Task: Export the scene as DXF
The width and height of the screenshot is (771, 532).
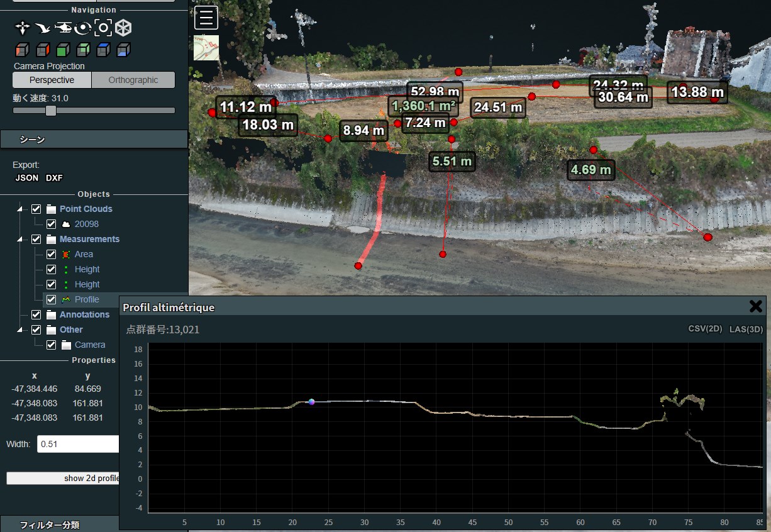Action: coord(54,178)
